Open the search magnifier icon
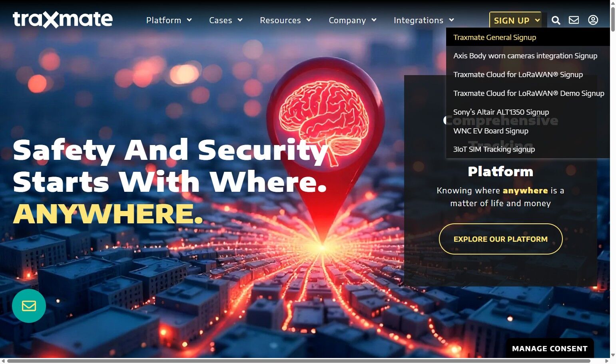Screen dimensions: 616x364 point(556,20)
